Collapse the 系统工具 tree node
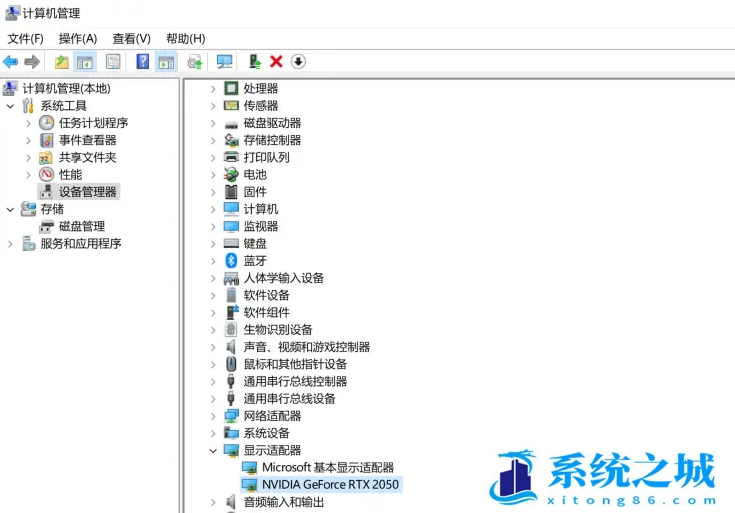This screenshot has height=513, width=735. tap(11, 105)
